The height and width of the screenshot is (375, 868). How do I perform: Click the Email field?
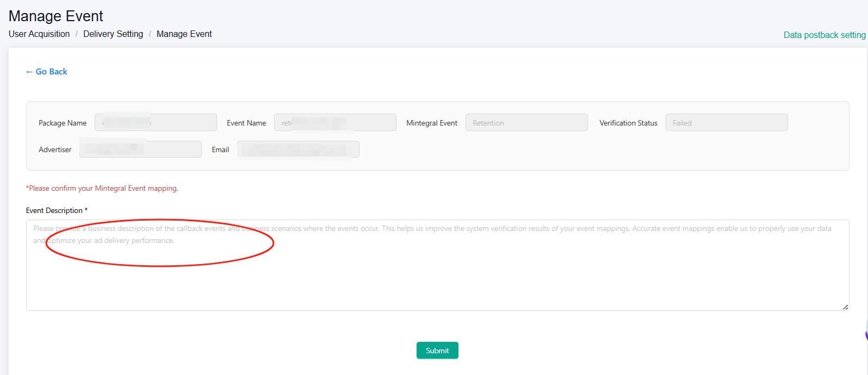(298, 149)
